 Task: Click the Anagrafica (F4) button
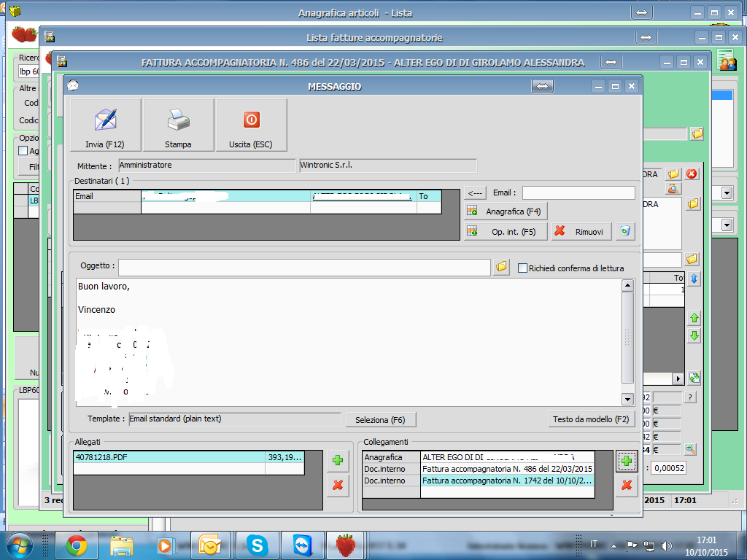(x=506, y=211)
